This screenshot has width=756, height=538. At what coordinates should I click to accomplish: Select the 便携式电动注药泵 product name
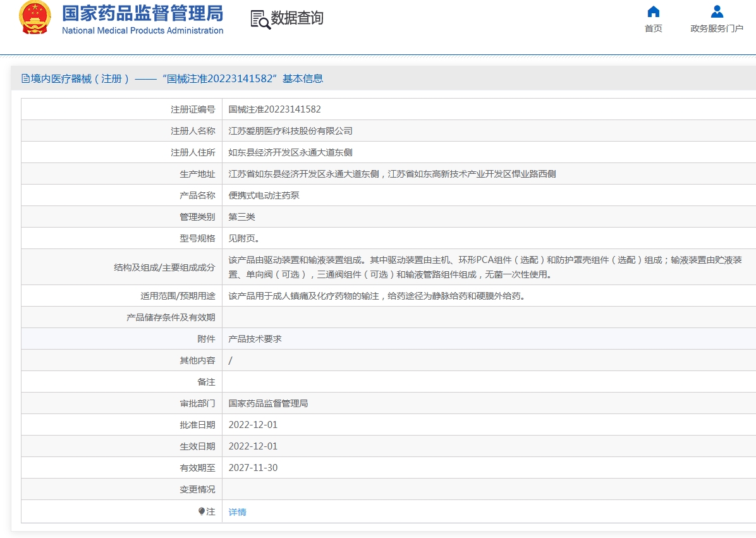[264, 195]
